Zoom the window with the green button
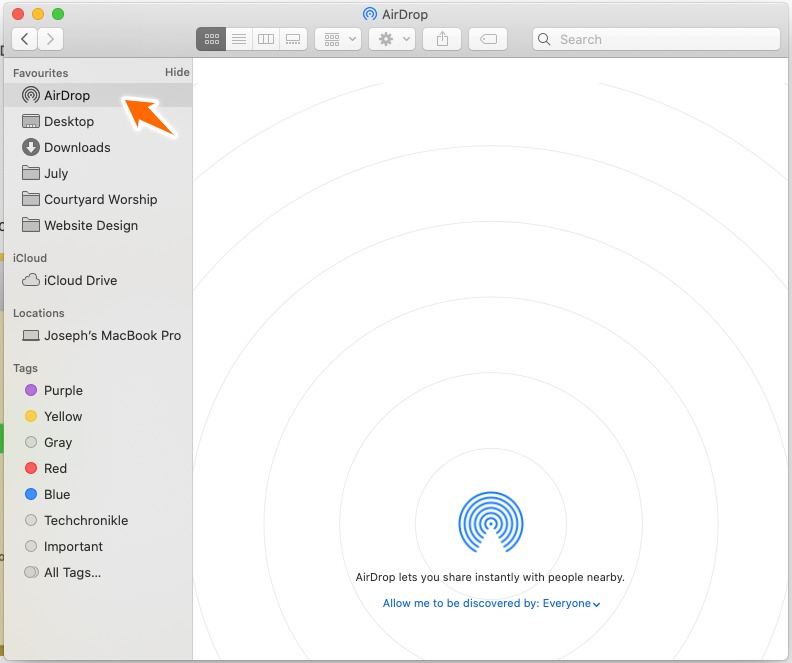Viewport: 792px width, 663px height. (58, 14)
